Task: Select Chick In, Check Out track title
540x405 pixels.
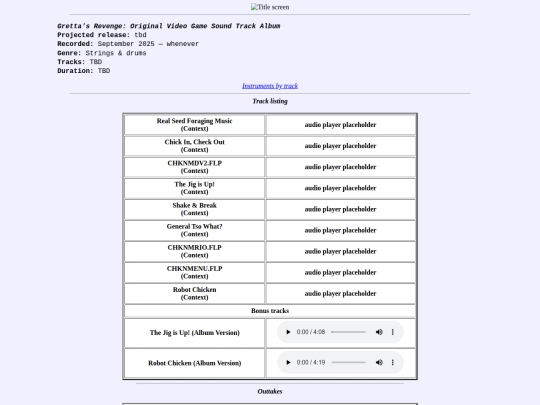Action: 195,142
